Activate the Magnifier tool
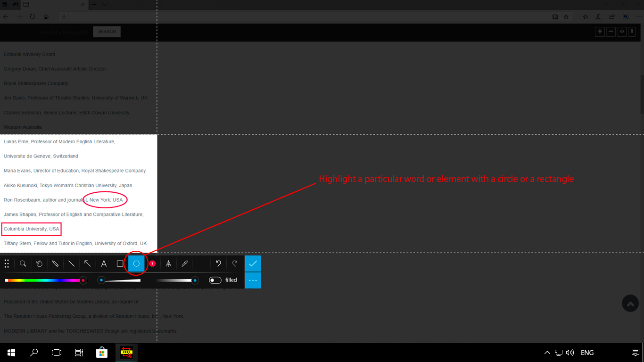Screen dimensions: 644x362 [x=23, y=263]
